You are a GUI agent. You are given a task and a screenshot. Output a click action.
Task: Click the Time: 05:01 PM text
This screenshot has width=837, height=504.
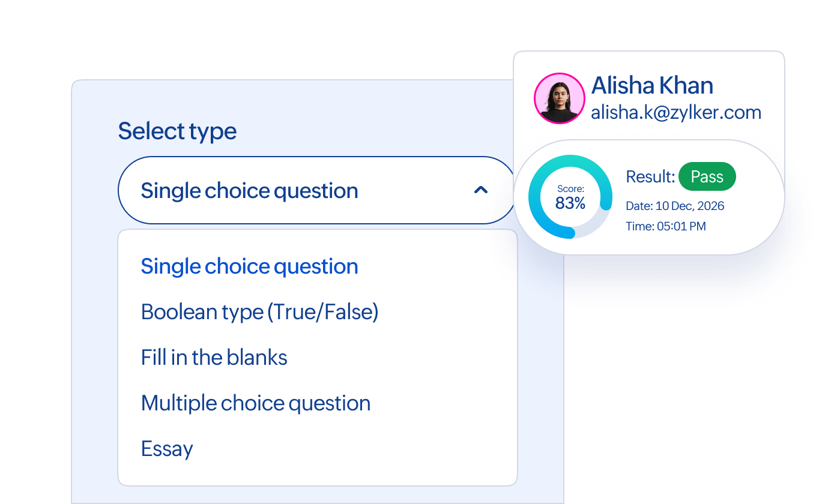(x=665, y=226)
